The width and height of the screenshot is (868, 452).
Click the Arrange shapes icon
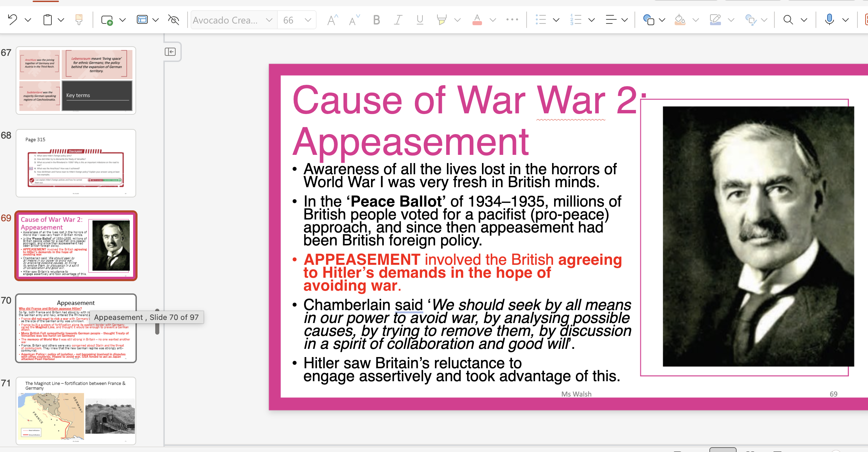point(751,20)
